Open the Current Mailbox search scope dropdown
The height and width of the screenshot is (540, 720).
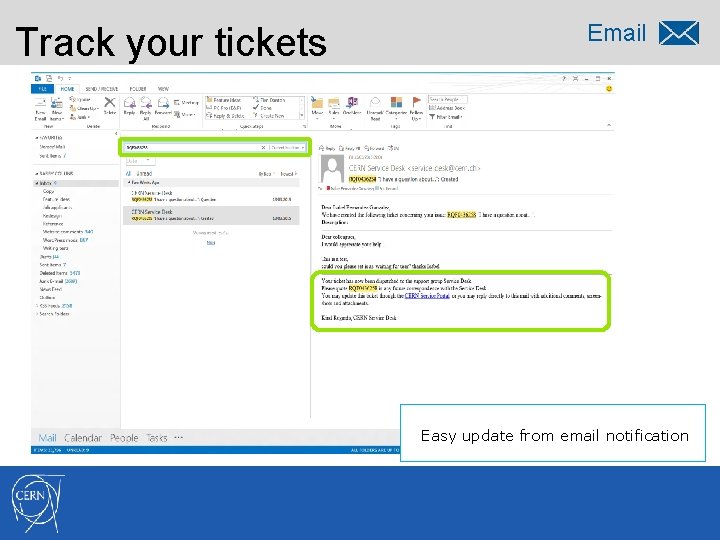point(287,147)
